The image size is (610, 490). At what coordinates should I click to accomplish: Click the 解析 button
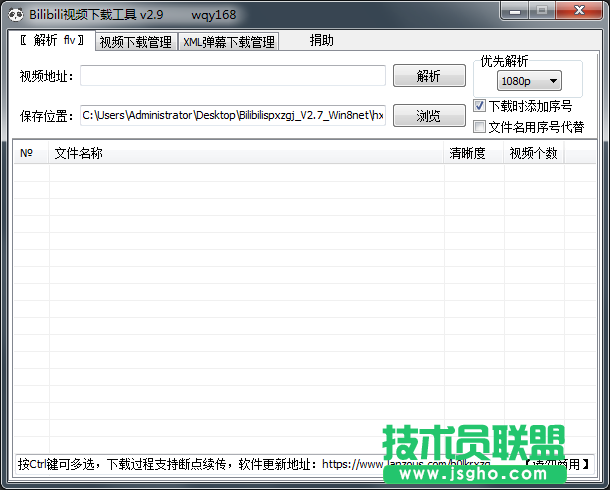(x=429, y=75)
